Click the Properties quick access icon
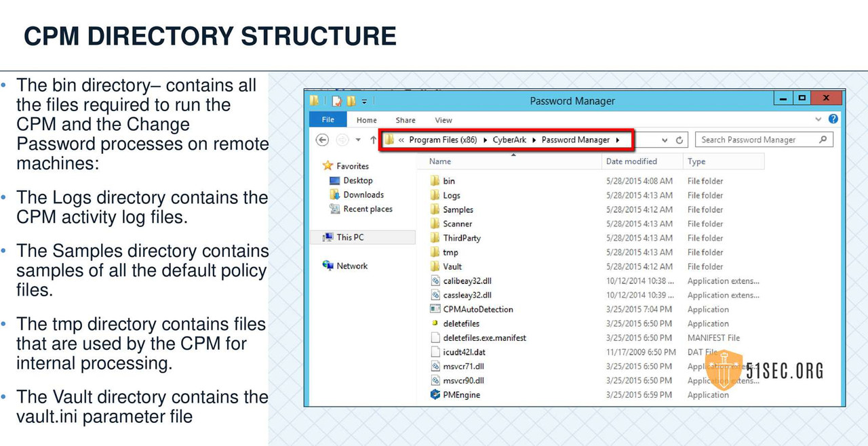The width and height of the screenshot is (868, 446). [337, 101]
